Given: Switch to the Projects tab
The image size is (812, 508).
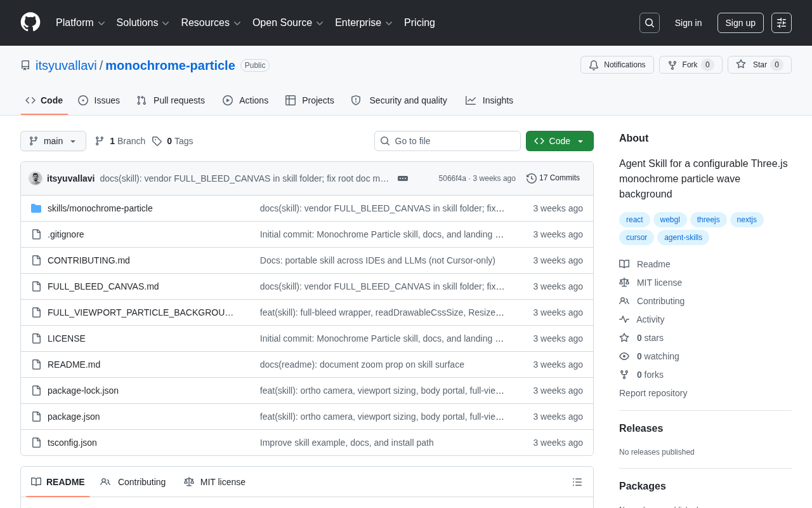Looking at the screenshot, I should pos(310,100).
